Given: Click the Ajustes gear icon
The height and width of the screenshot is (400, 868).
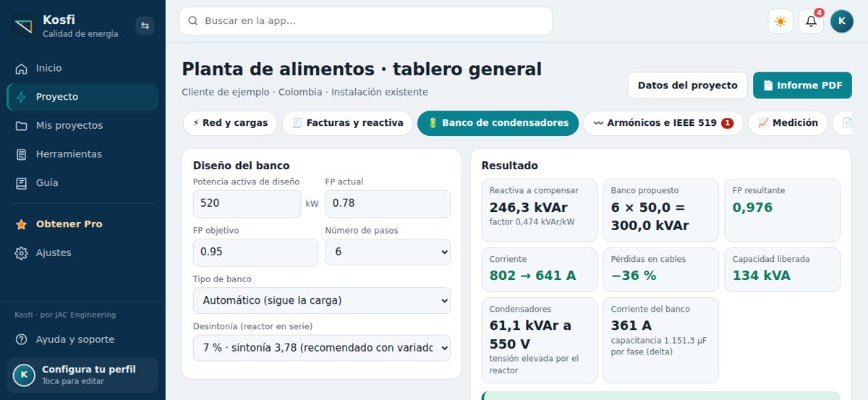Looking at the screenshot, I should (22, 253).
